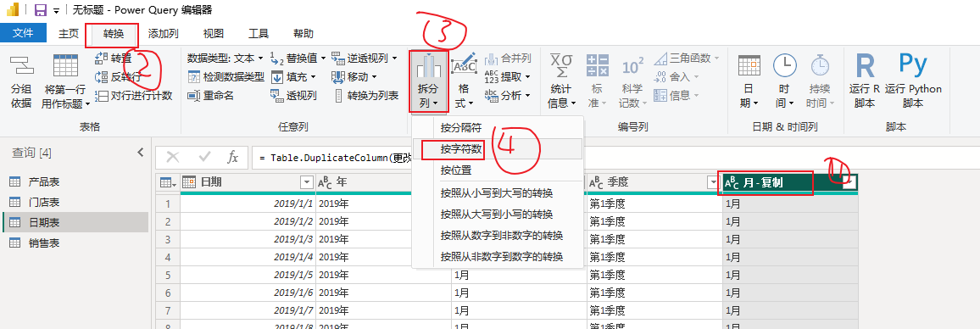
Task: Click the 年 column header
Action: click(x=382, y=182)
